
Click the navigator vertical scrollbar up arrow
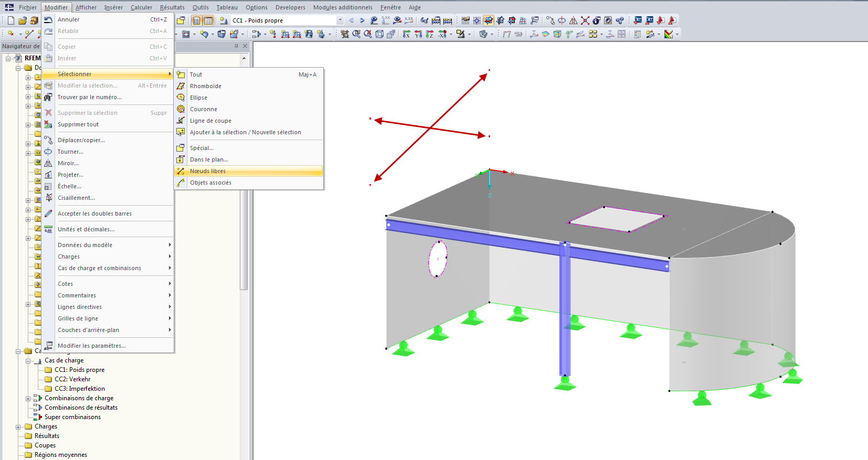pyautogui.click(x=244, y=58)
